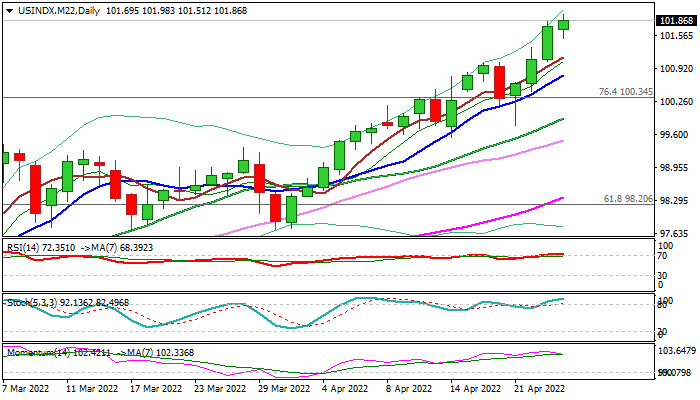700x400 pixels.
Task: Click the 99.600 price axis value
Action: click(x=676, y=134)
